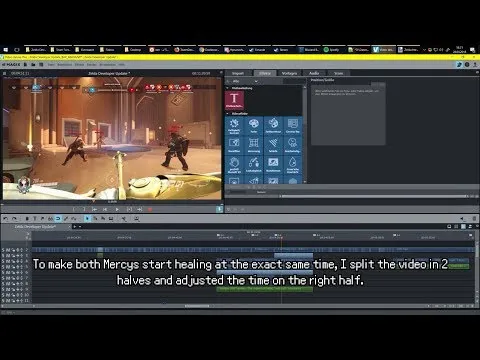
Task: Select the water drop effect tile
Action: [x=292, y=164]
